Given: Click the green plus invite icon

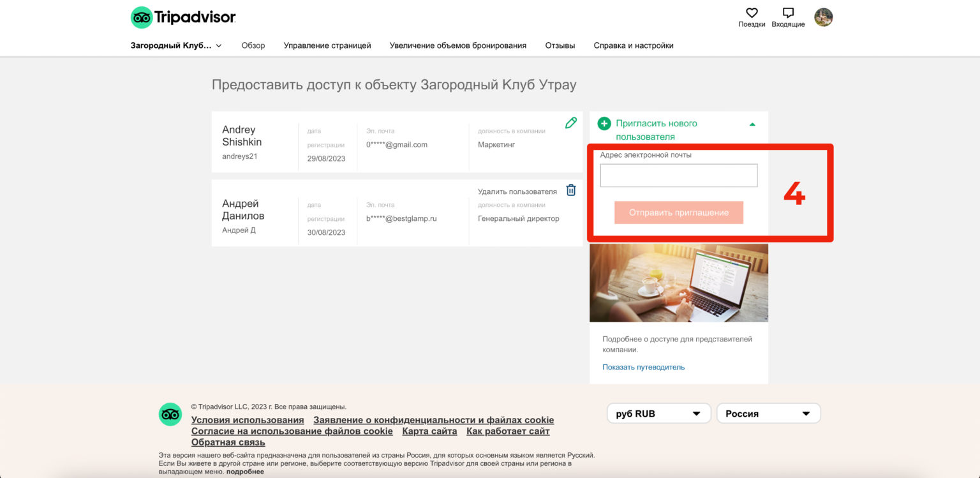Looking at the screenshot, I should click(604, 124).
